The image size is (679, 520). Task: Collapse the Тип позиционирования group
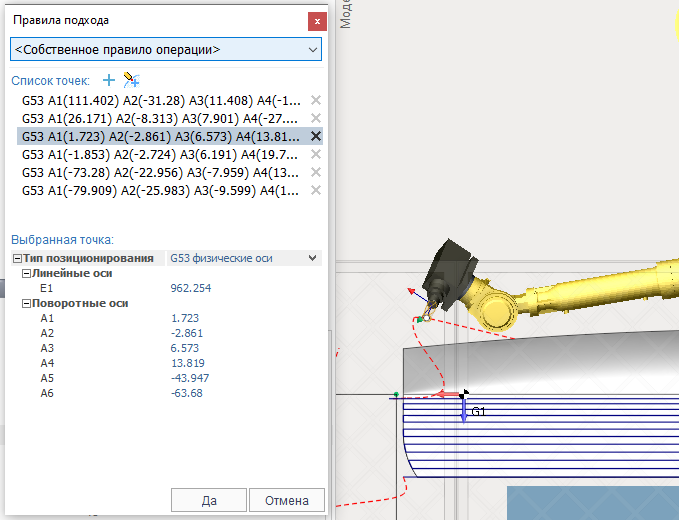point(17,258)
